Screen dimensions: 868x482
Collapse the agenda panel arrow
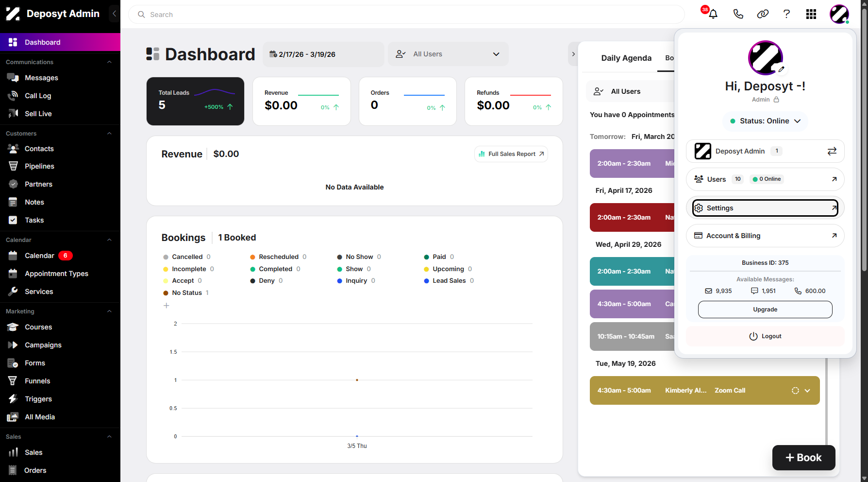tap(573, 54)
